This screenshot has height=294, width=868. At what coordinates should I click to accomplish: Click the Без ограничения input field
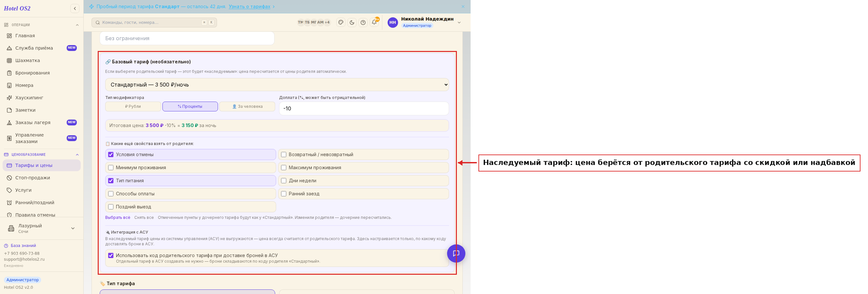(x=187, y=39)
